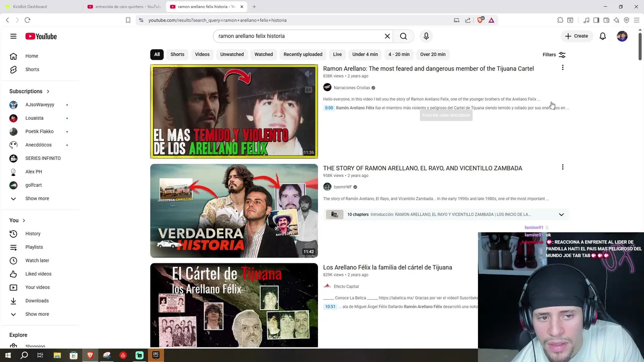The width and height of the screenshot is (644, 362).
Task: Open the Brave Leo AI sparkle icon
Action: [x=616, y=20]
